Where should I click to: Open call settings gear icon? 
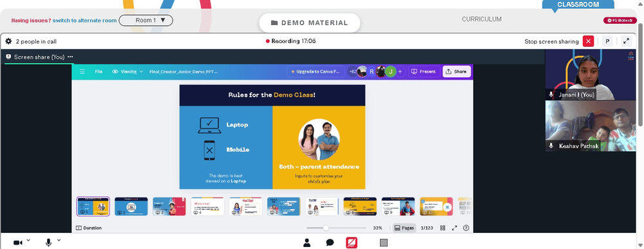8,41
